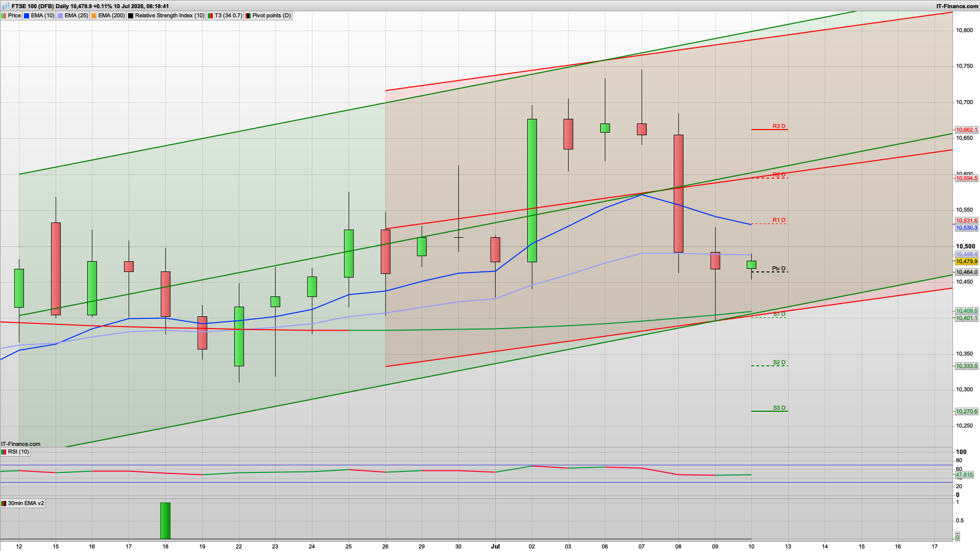This screenshot has height=551, width=980.
Task: Select the R3 D pivot label
Action: pos(779,126)
